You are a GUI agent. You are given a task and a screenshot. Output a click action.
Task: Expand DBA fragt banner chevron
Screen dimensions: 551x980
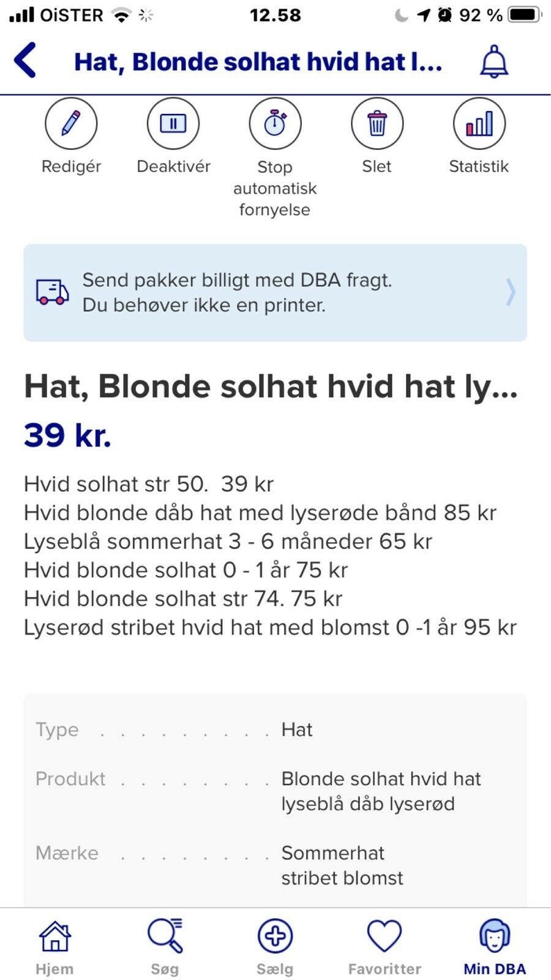coord(511,292)
